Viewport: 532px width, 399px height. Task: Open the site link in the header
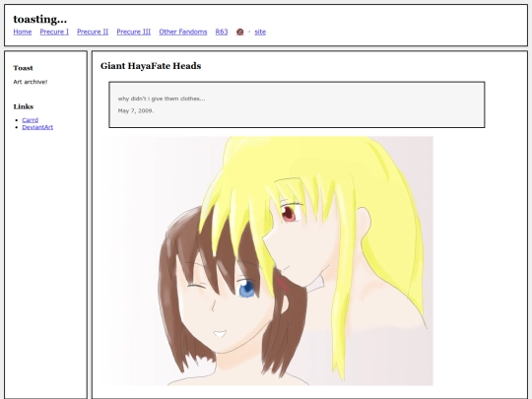pos(260,32)
